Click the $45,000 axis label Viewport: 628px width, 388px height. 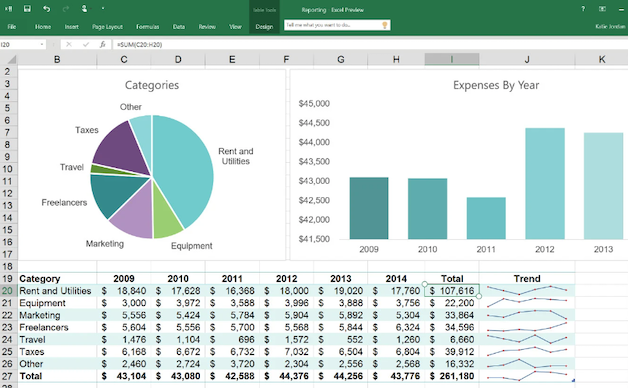click(314, 104)
